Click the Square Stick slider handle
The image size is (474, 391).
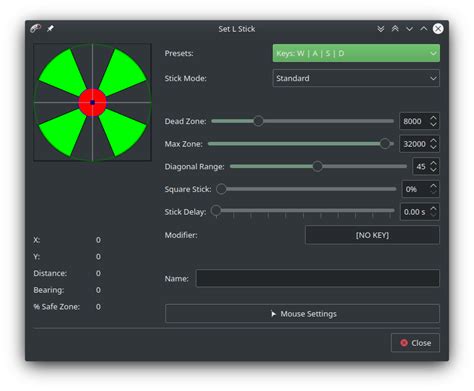(x=221, y=189)
